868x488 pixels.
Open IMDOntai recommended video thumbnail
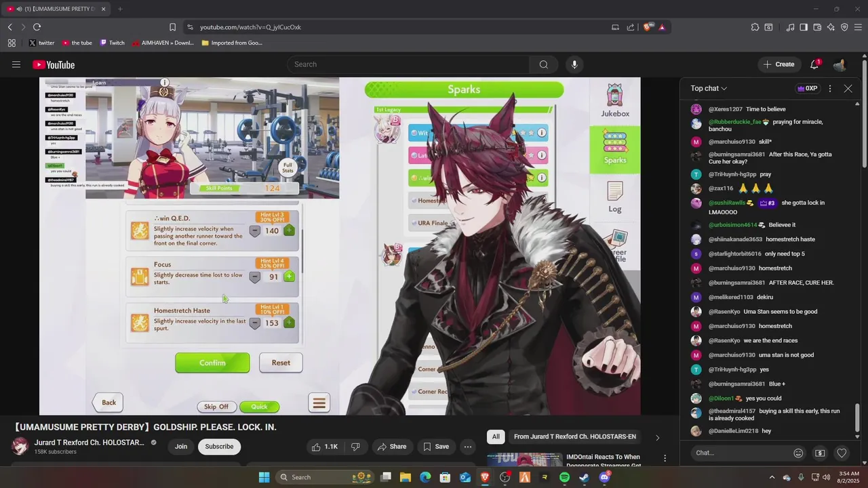[525, 460]
